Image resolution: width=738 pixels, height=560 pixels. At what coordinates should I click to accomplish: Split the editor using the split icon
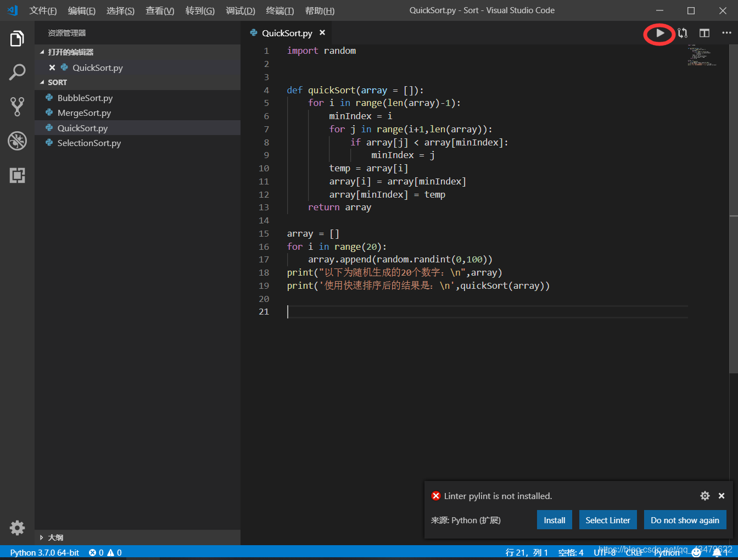coord(704,33)
